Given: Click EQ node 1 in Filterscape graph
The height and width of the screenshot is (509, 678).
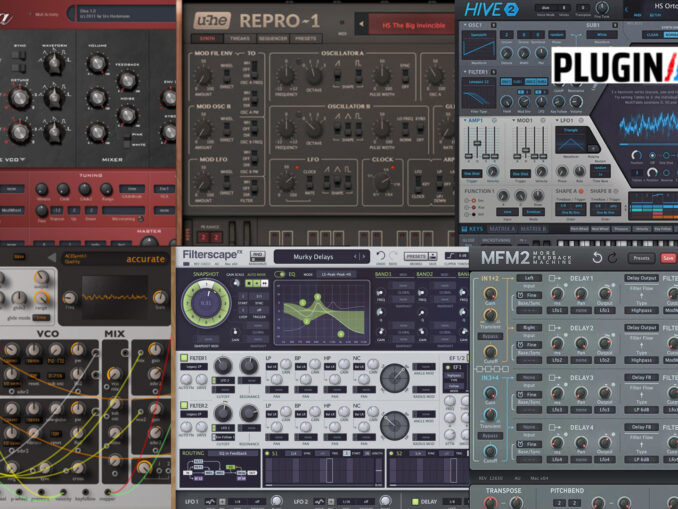Looking at the screenshot, I should pyautogui.click(x=303, y=302).
